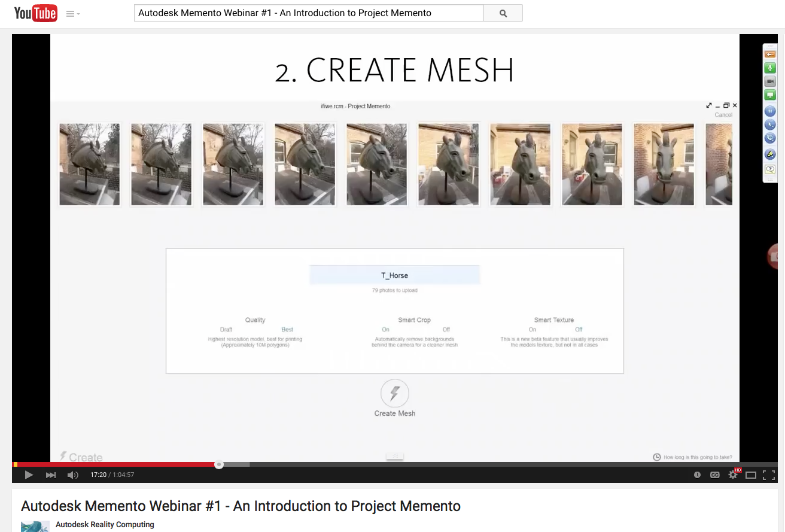Screen dimensions: 785x532
Task: Turn Smart Texture On
Action: pos(533,330)
